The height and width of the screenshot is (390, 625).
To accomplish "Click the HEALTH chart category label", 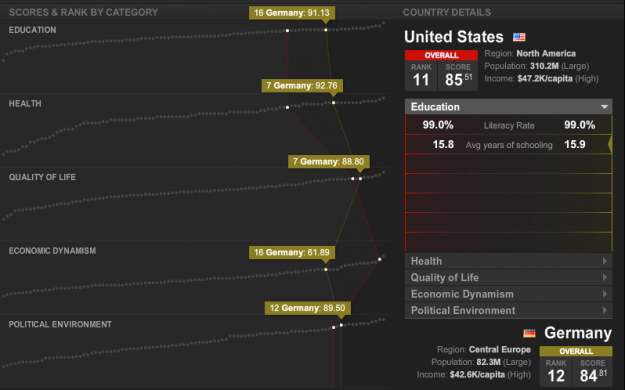I will (x=25, y=104).
